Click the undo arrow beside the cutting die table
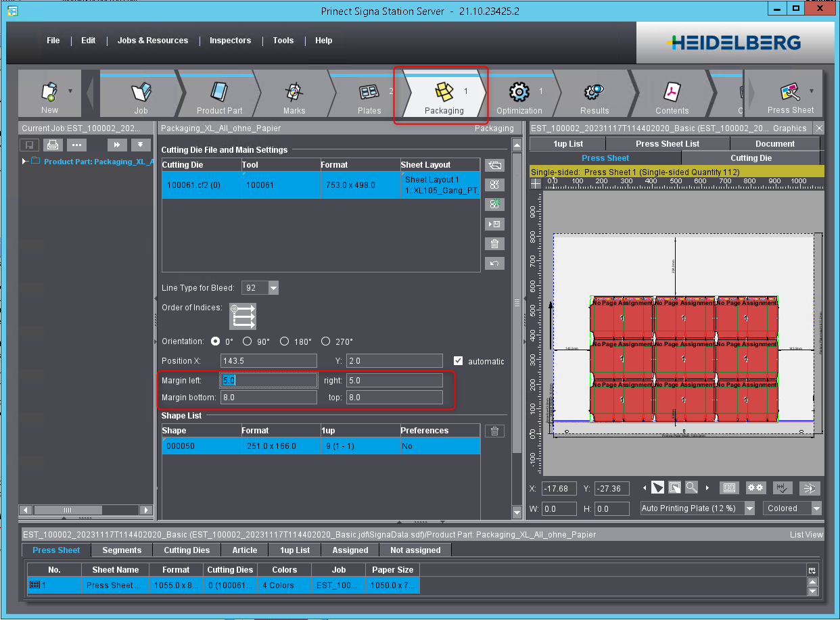 (494, 264)
